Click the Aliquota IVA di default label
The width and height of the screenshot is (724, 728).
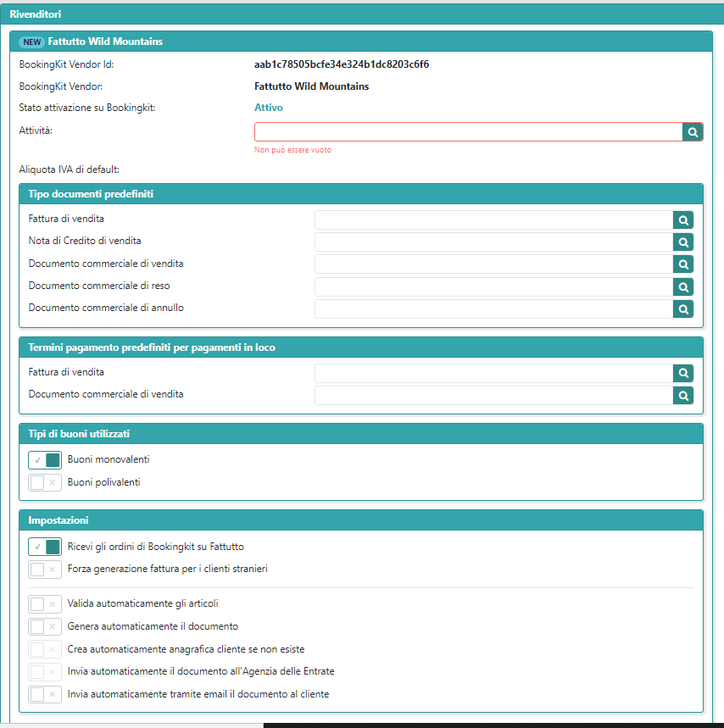pos(70,169)
